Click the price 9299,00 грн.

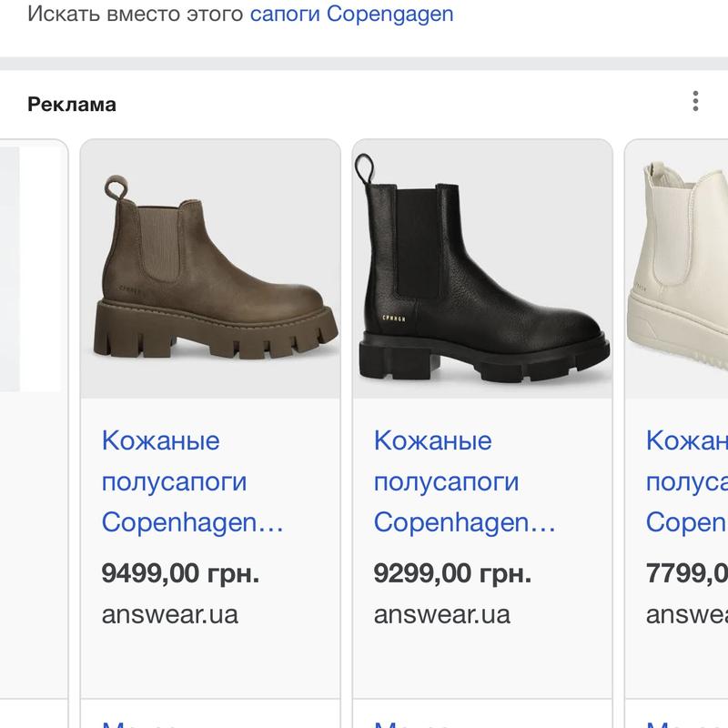tap(452, 573)
